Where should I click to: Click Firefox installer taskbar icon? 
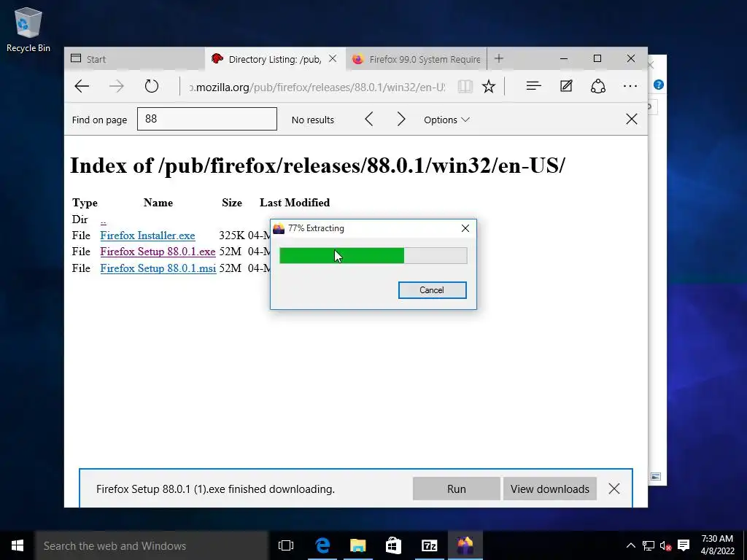[x=465, y=545]
